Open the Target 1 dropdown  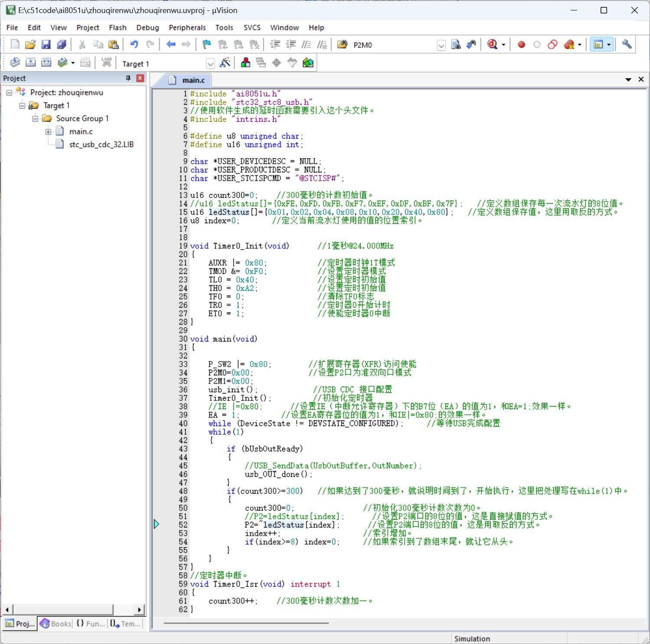210,64
